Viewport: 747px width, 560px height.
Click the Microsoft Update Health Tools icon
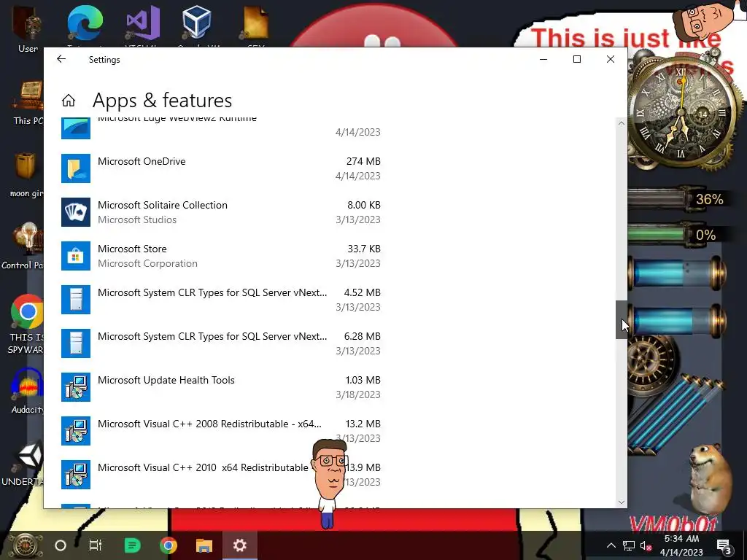tap(76, 388)
